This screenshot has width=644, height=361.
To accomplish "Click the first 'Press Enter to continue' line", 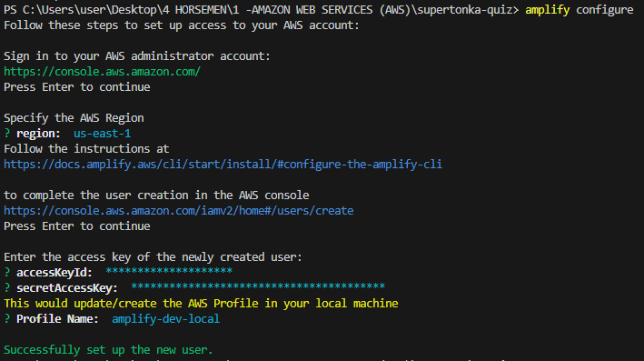I will pos(77,87).
